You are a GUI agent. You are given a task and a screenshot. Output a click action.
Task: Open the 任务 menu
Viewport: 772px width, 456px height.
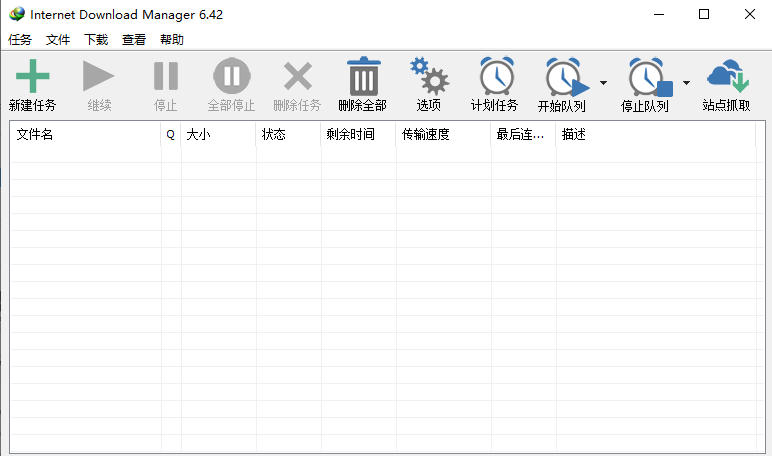(x=20, y=39)
